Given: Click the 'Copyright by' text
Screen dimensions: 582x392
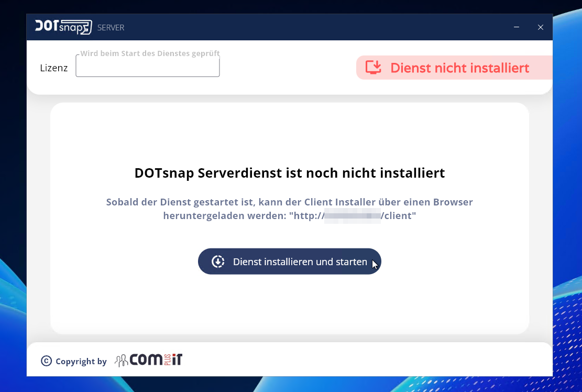Looking at the screenshot, I should point(81,361).
